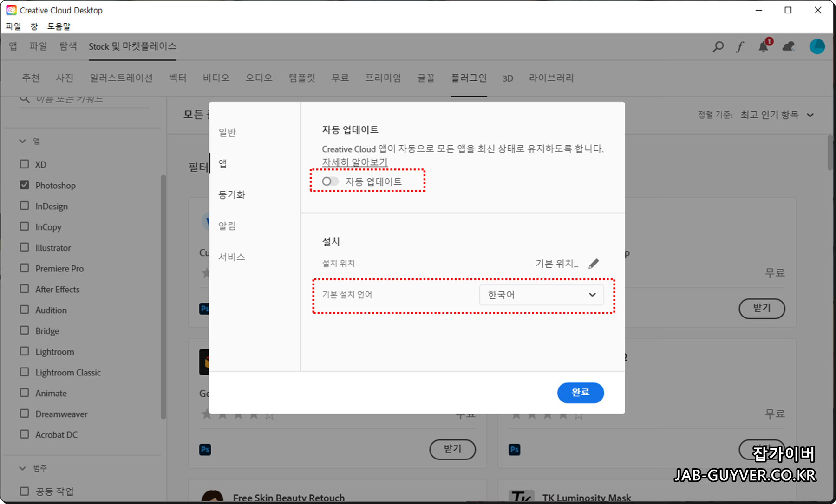The height and width of the screenshot is (504, 836).
Task: Select the 무료 category tab
Action: coord(340,78)
